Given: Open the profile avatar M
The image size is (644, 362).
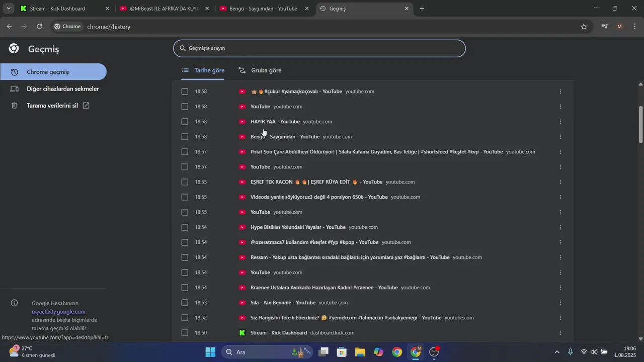Looking at the screenshot, I should tap(619, 26).
